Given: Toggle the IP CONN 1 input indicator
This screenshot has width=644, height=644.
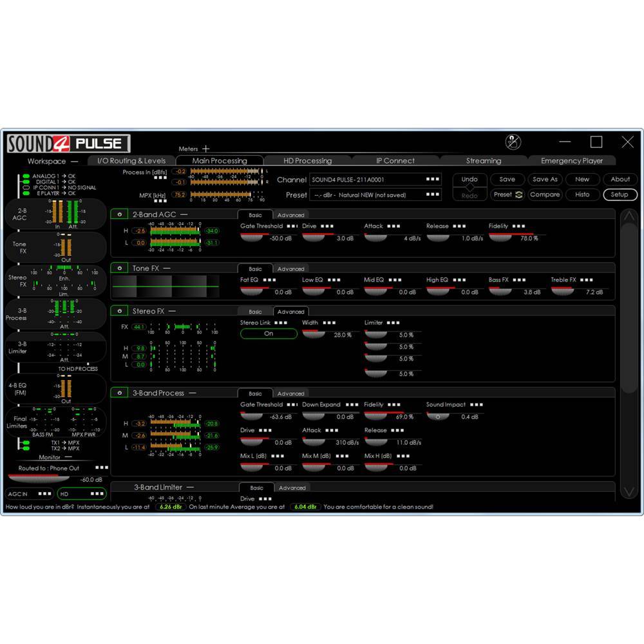Looking at the screenshot, I should pyautogui.click(x=26, y=187).
